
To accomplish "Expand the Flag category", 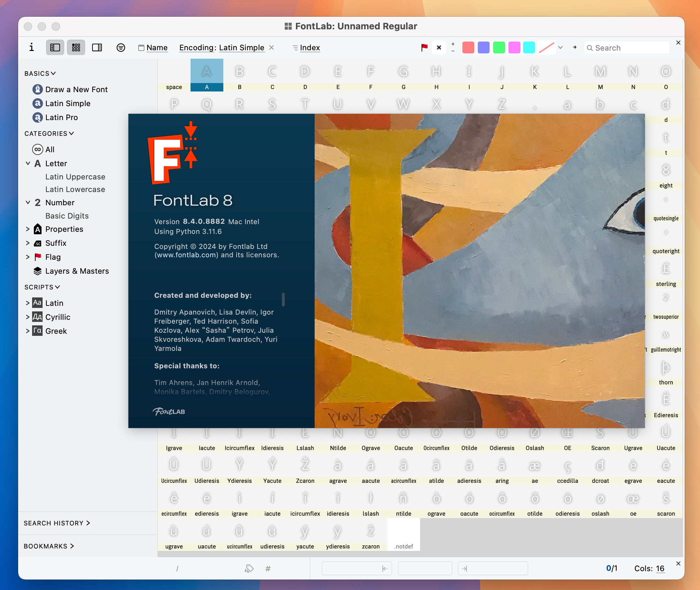I will pyautogui.click(x=28, y=257).
